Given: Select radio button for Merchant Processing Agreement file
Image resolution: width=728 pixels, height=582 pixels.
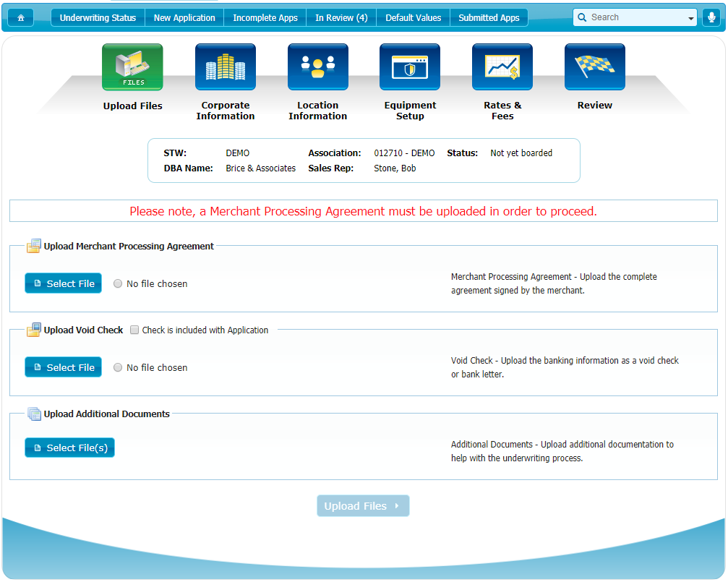Looking at the screenshot, I should point(118,284).
